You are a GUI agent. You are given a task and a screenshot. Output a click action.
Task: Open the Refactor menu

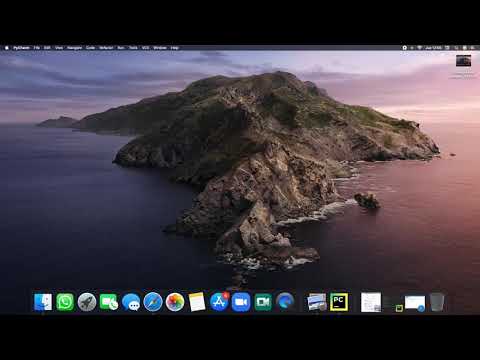[106, 48]
